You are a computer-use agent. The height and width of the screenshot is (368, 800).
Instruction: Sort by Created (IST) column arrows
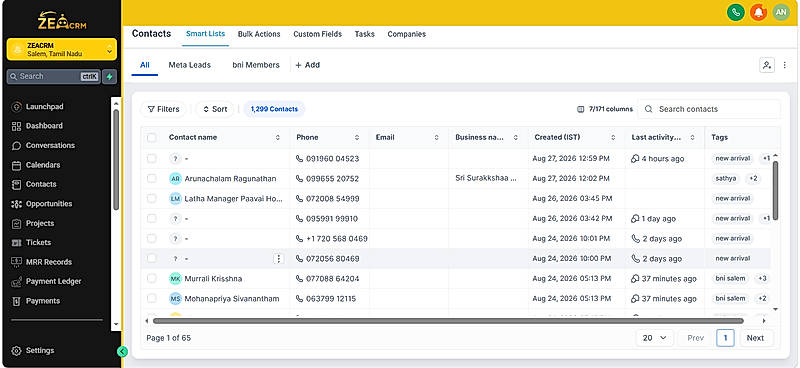[613, 138]
